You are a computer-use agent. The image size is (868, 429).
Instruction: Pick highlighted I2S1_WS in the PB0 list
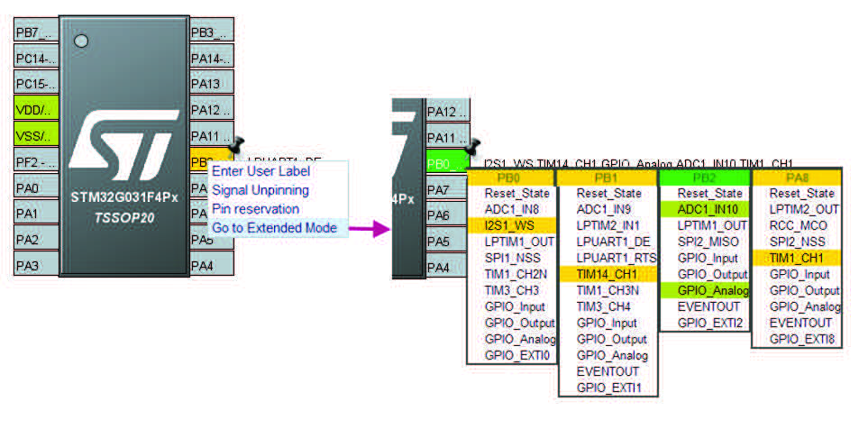pyautogui.click(x=511, y=225)
